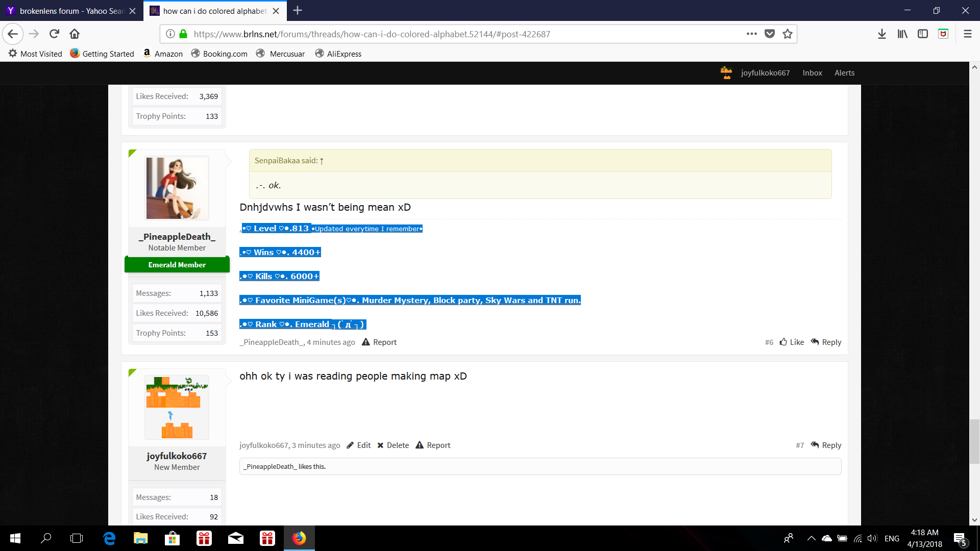Open Microsoft Store from taskbar
980x551 pixels.
(172, 538)
